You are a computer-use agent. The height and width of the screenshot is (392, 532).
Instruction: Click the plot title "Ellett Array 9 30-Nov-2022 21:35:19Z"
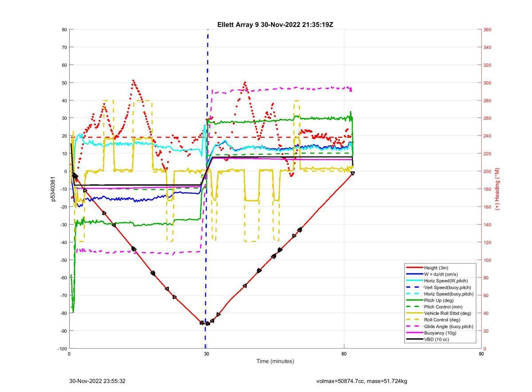click(x=275, y=25)
